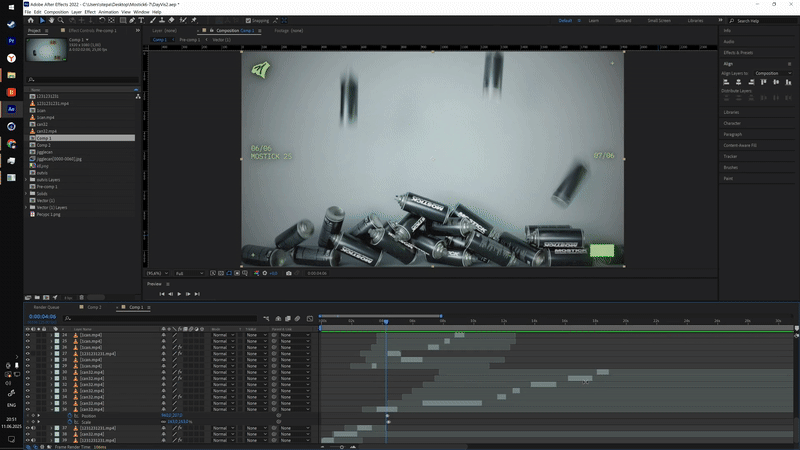Click the Reset Exposure icon
The height and width of the screenshot is (450, 800).
[265, 273]
